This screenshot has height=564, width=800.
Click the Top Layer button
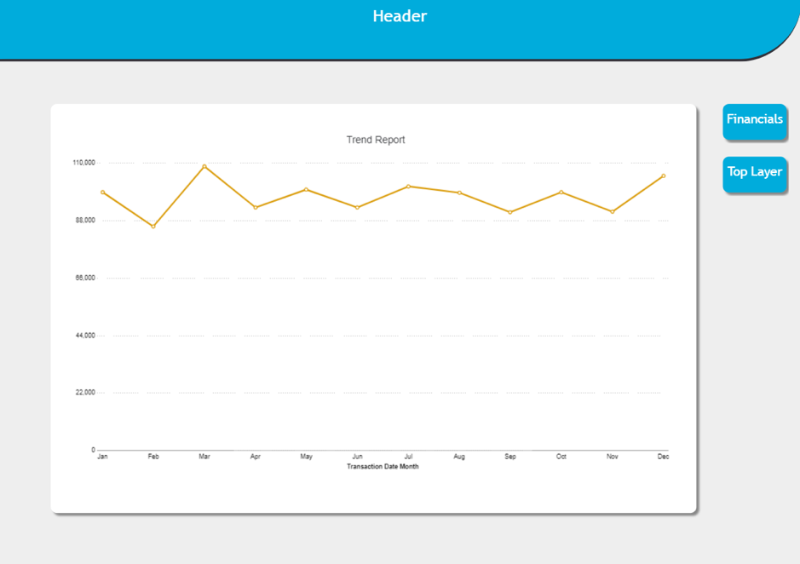click(x=754, y=172)
